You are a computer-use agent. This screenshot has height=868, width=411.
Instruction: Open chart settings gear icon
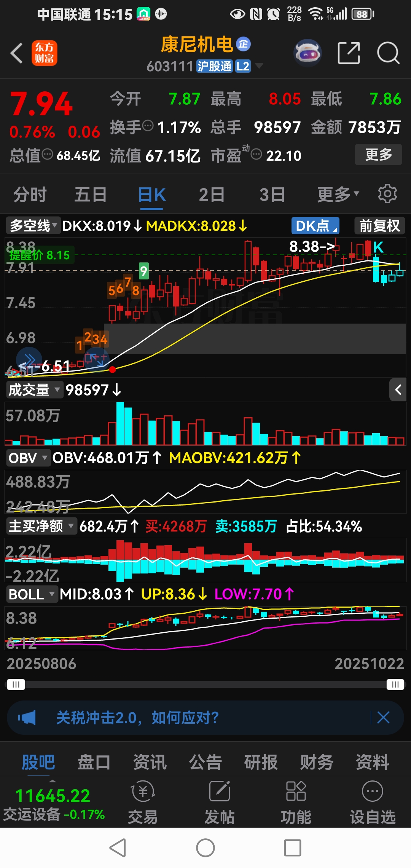[387, 194]
